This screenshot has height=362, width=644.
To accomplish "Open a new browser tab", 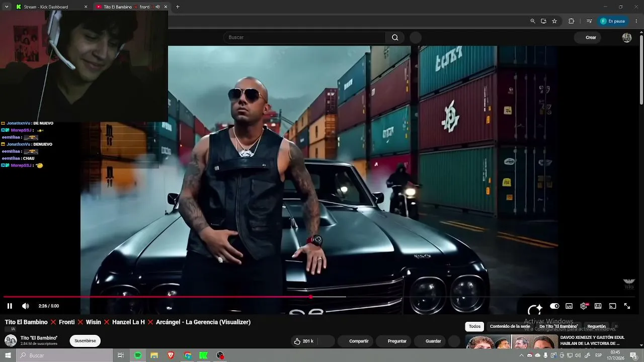I will (178, 7).
